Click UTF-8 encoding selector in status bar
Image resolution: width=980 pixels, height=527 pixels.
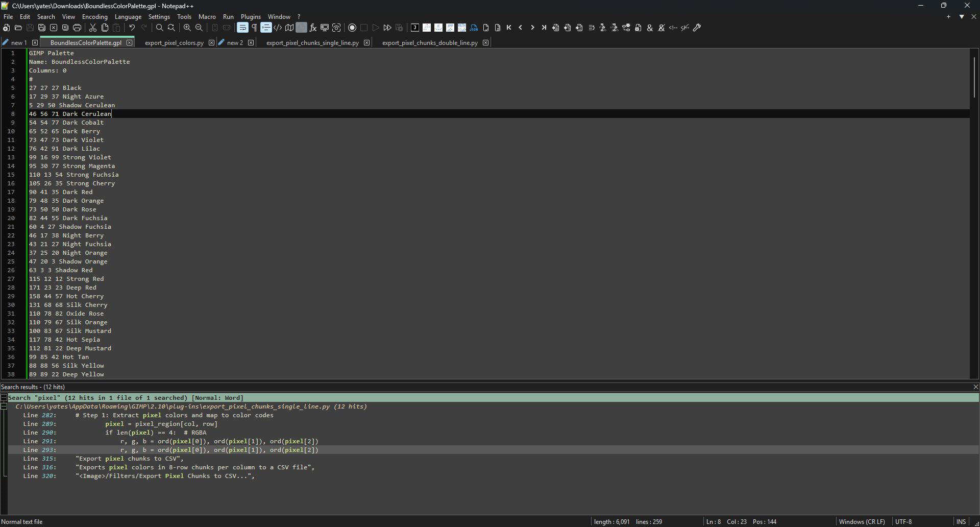903,521
